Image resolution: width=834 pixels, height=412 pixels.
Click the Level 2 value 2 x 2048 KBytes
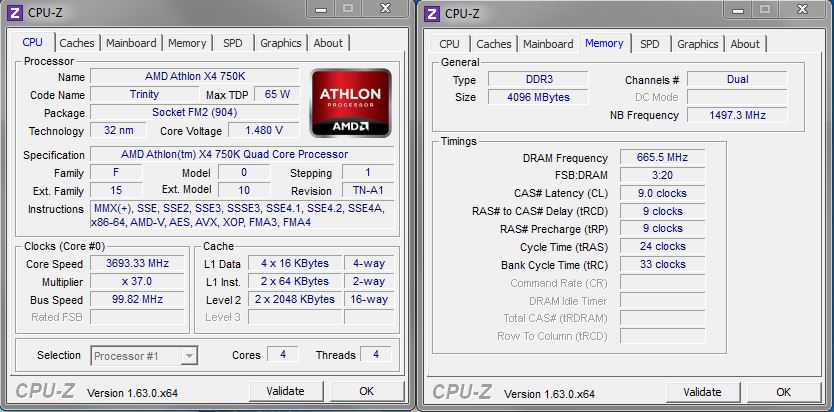[295, 299]
